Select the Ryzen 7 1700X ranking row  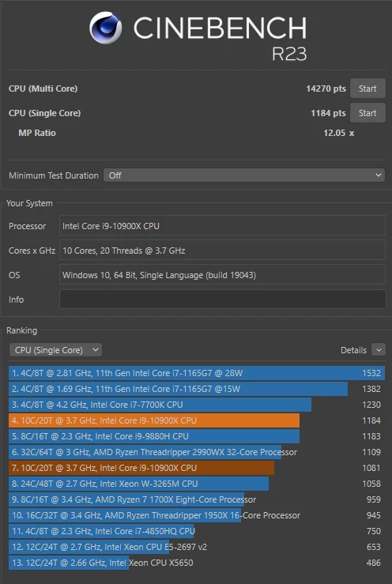197,499
